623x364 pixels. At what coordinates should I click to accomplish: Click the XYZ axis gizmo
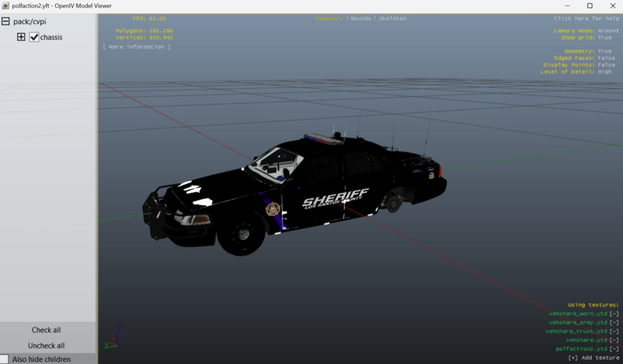tap(112, 337)
